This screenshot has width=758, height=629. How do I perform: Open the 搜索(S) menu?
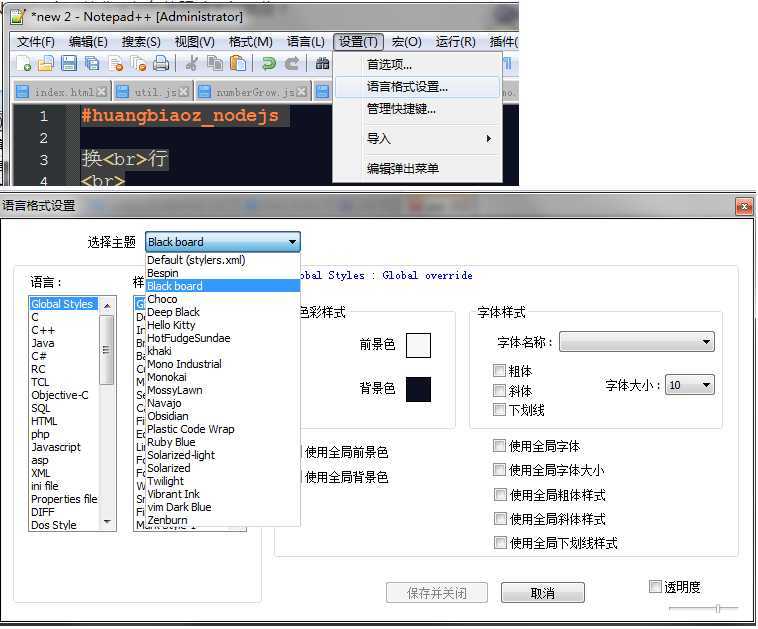141,42
